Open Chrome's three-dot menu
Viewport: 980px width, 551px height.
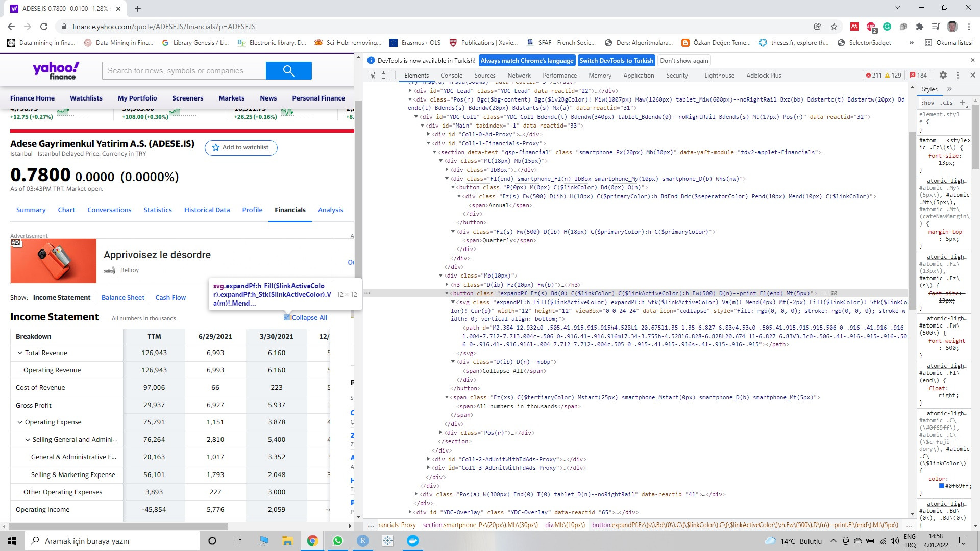click(969, 27)
